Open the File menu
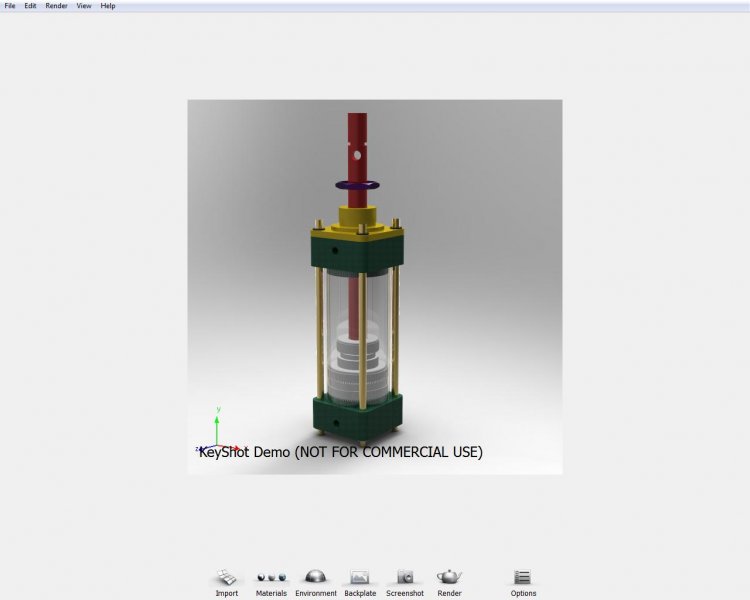Viewport: 750px width, 600px height. (x=10, y=6)
